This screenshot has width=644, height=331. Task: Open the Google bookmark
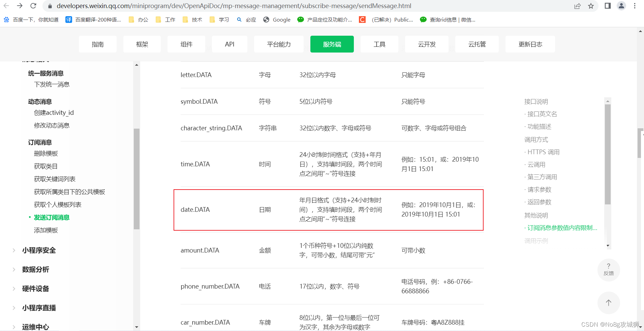(277, 20)
